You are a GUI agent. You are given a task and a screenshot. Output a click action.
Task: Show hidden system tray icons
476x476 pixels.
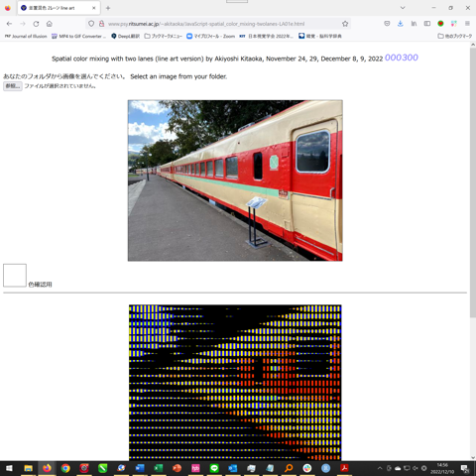[380, 468]
